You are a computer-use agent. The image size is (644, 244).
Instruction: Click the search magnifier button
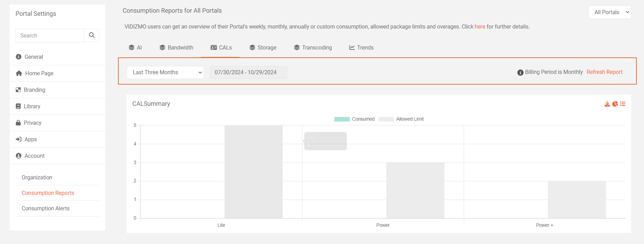coord(92,35)
